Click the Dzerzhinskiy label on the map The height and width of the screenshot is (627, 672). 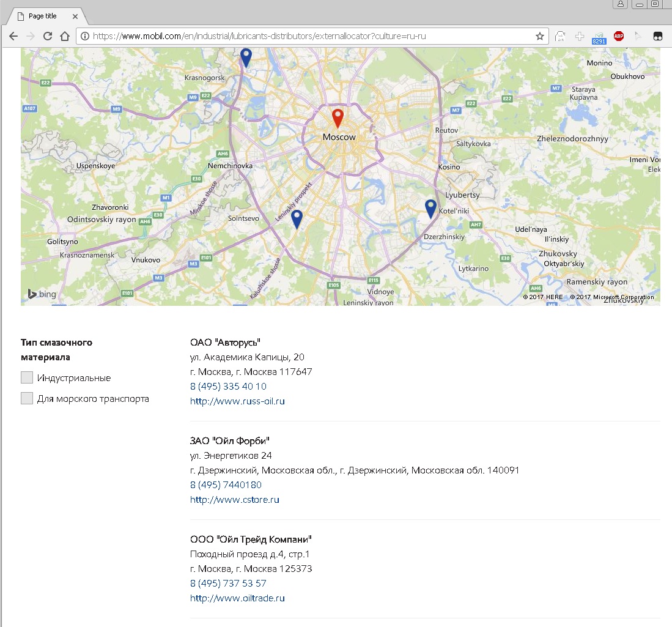(x=444, y=237)
